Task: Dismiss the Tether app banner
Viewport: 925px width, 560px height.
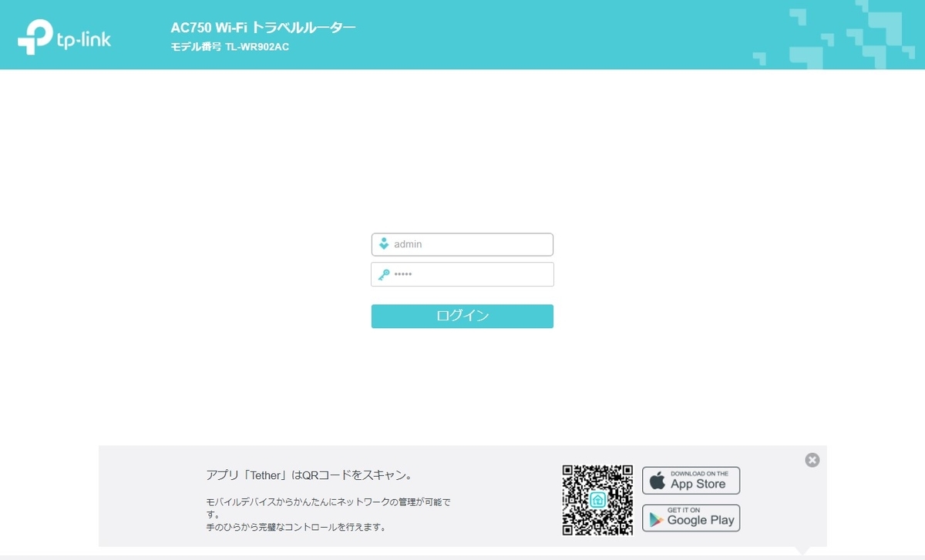Action: pos(812,460)
